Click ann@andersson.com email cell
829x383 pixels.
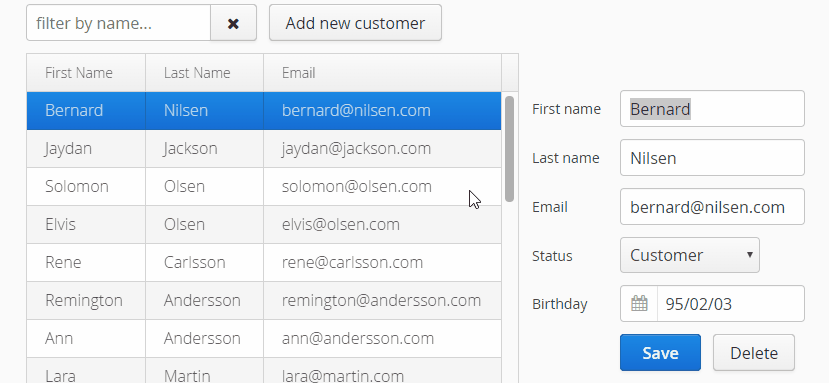(x=382, y=339)
